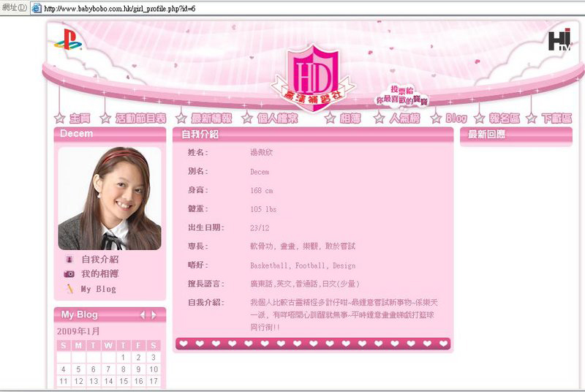Open the 我的相簿 link in sidebar
This screenshot has height=392, width=585.
pyautogui.click(x=99, y=274)
